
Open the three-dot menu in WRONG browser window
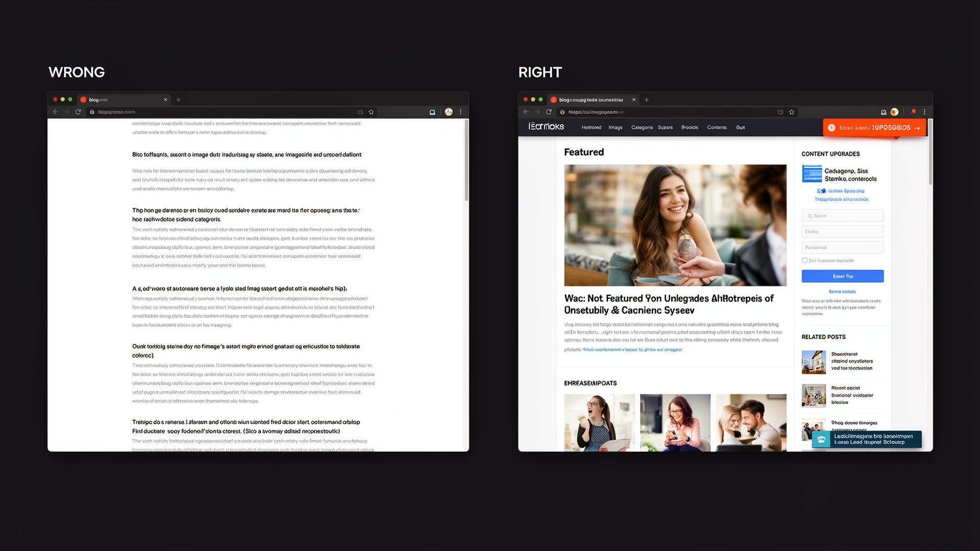(460, 112)
